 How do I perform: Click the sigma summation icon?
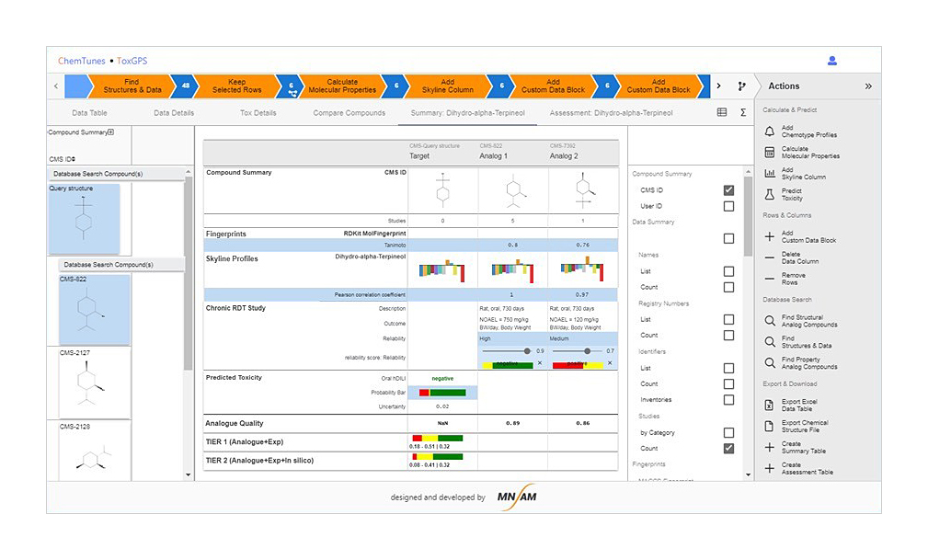pos(742,113)
